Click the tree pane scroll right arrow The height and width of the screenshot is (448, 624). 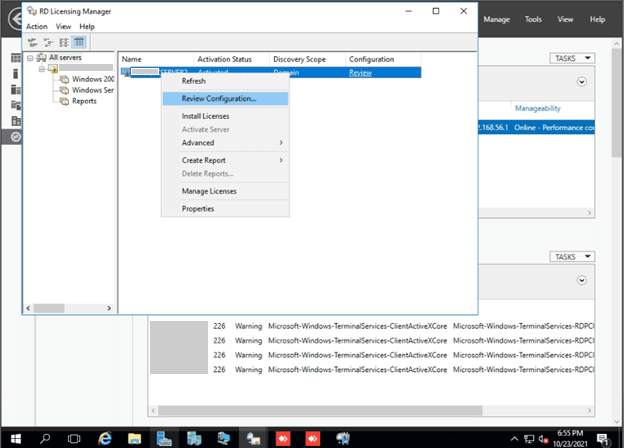point(109,308)
